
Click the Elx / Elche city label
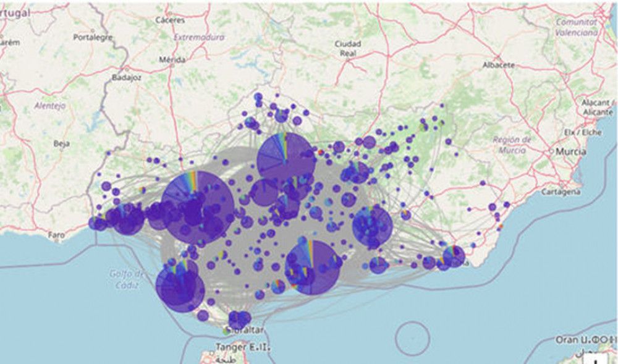(583, 132)
